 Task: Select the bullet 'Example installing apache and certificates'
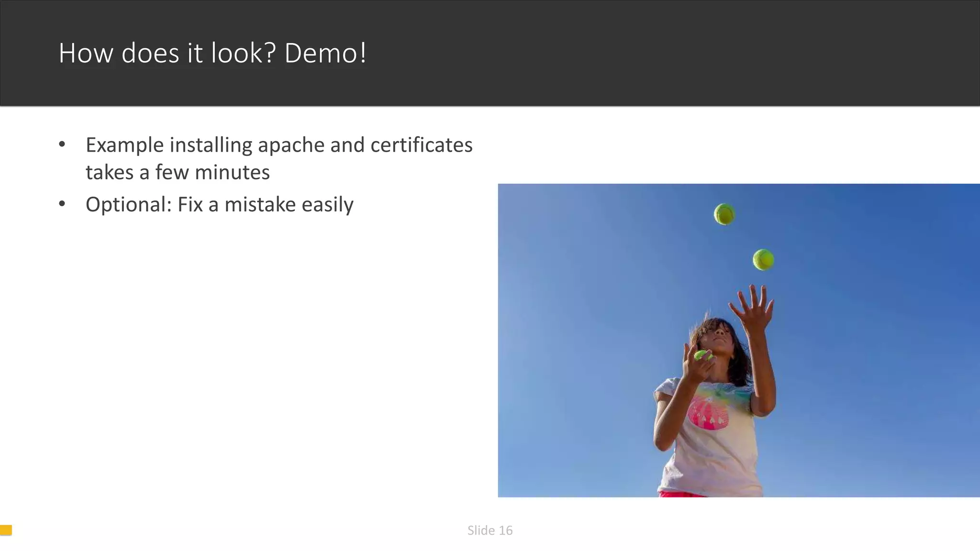point(279,145)
